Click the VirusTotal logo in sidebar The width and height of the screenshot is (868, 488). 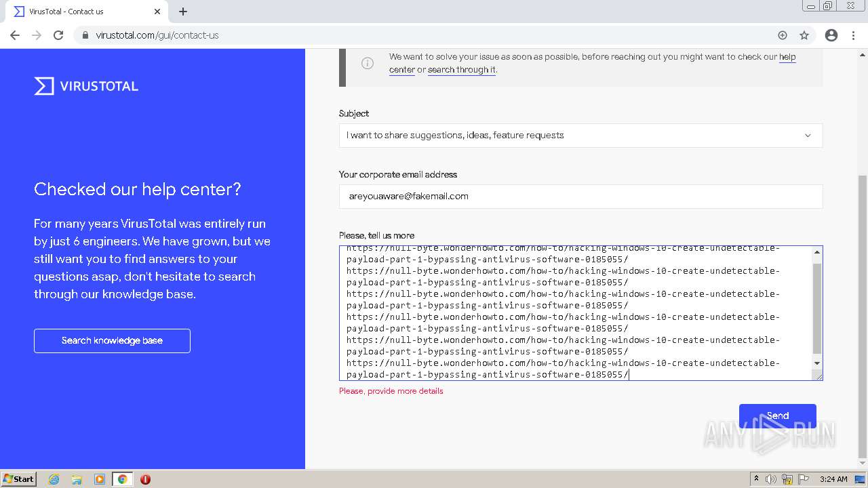[86, 86]
